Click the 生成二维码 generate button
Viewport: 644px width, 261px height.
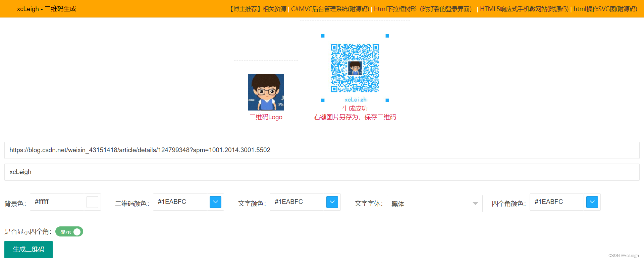click(x=29, y=249)
